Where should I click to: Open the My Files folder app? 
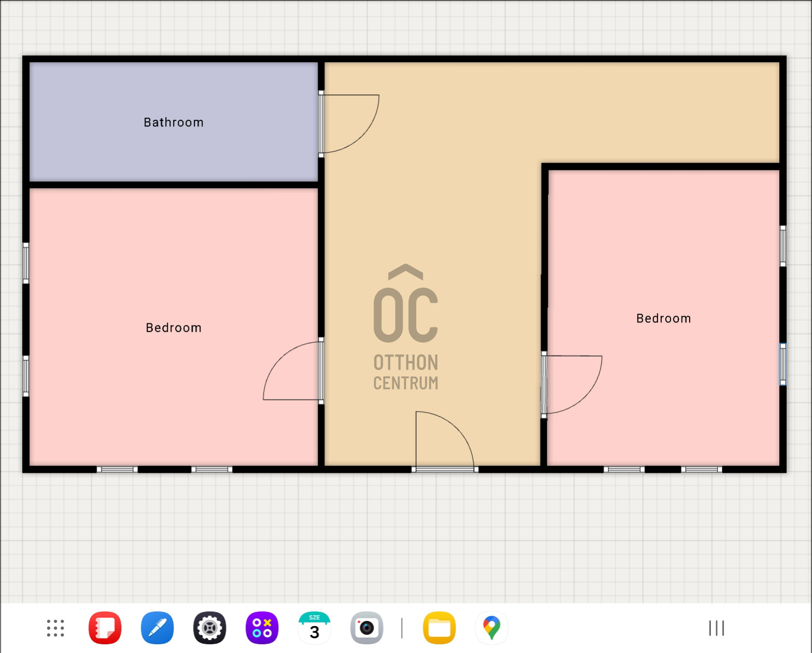(439, 628)
